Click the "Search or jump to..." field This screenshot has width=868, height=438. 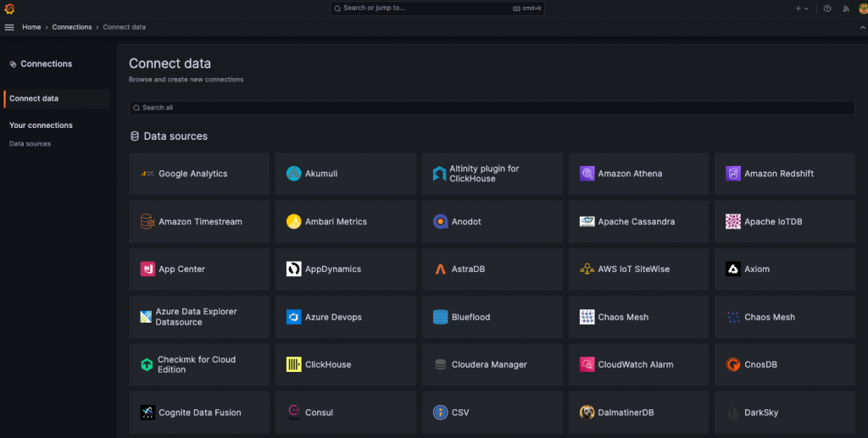pyautogui.click(x=437, y=8)
